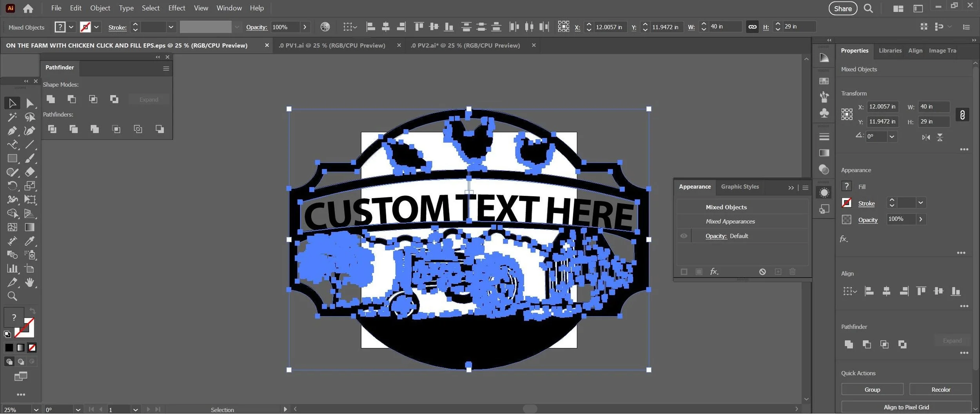Viewport: 980px width, 414px height.
Task: Click the Rotate tool
Action: tap(12, 186)
